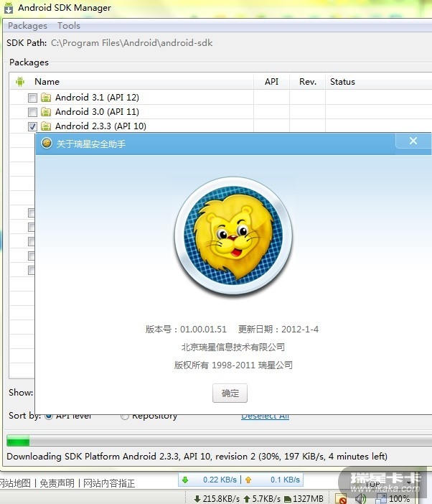The width and height of the screenshot is (432, 504).
Task: Click the Android 2.3.3 (API 10) row name
Action: (100, 126)
